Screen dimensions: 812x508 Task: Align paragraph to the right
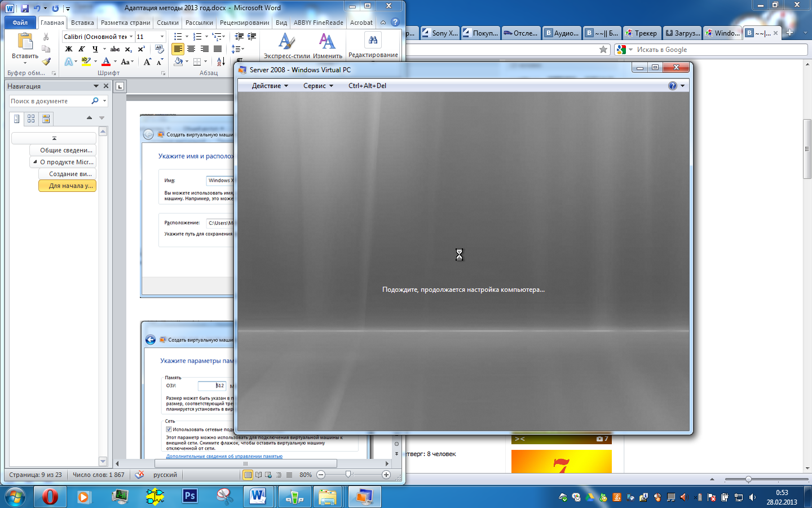point(204,49)
